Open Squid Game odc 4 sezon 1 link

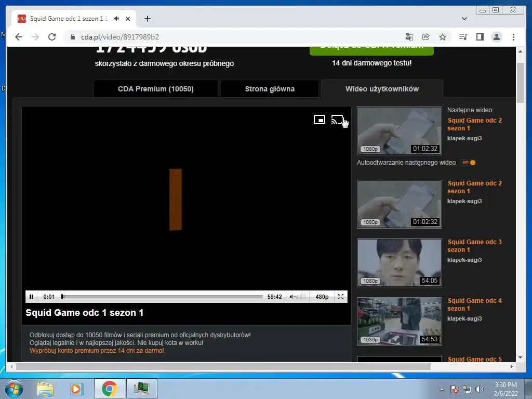474,304
